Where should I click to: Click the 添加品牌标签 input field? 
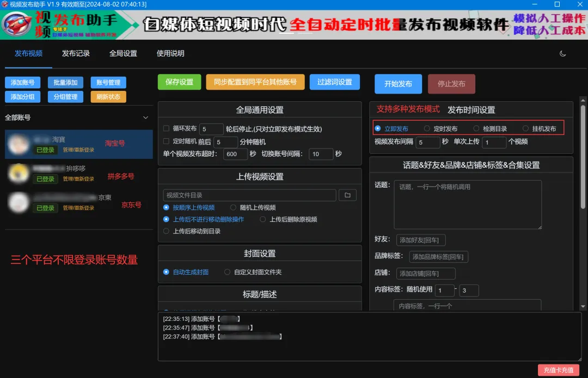click(x=439, y=257)
